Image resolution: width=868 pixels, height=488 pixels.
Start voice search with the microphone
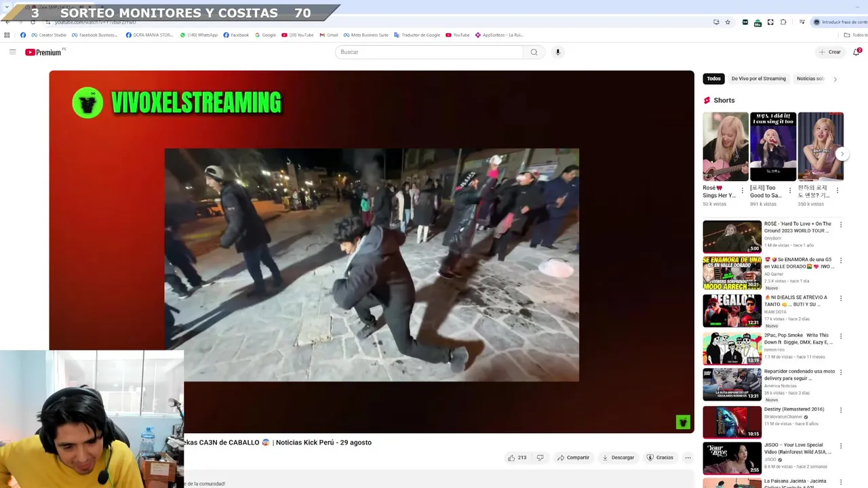(x=557, y=52)
